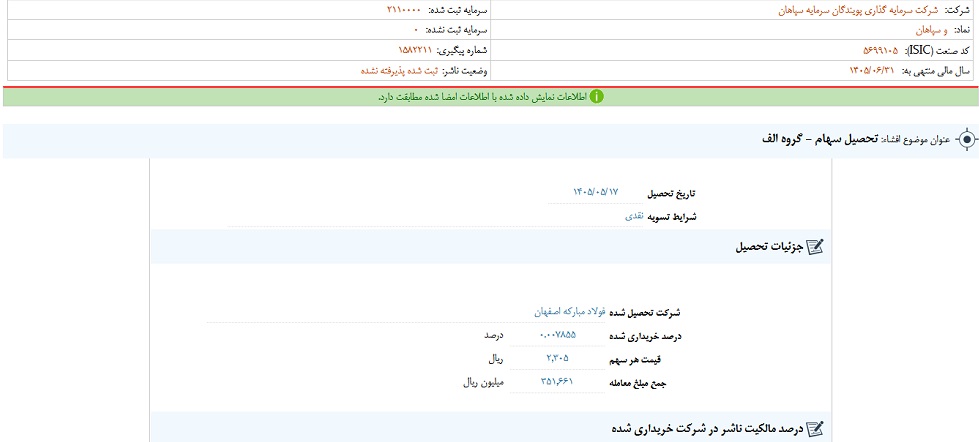
Task: Select the registered capital value ۲۱۱۰۰۰۰
Action: (404, 11)
